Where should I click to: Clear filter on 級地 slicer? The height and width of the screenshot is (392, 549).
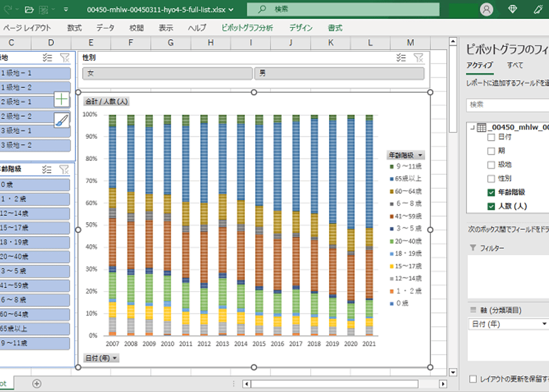64,58
